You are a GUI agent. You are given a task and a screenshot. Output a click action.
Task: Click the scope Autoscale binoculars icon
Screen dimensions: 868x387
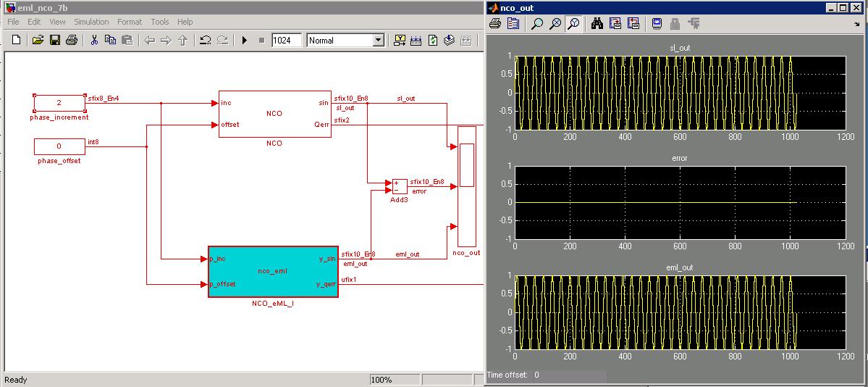(x=597, y=24)
